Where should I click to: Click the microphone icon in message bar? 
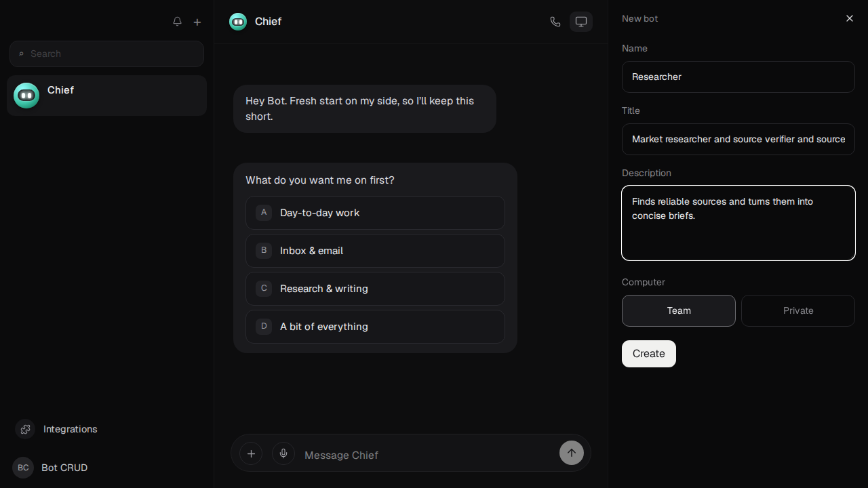[x=283, y=453]
